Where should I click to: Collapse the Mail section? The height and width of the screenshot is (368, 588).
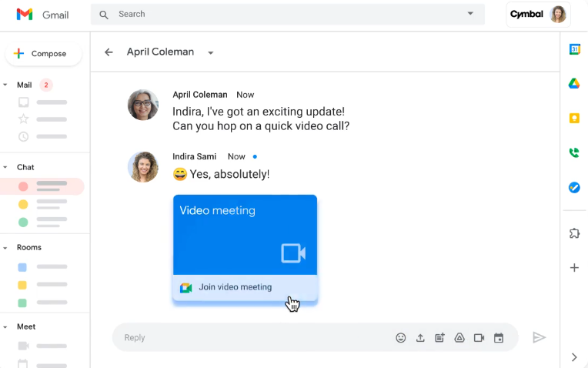click(x=5, y=85)
